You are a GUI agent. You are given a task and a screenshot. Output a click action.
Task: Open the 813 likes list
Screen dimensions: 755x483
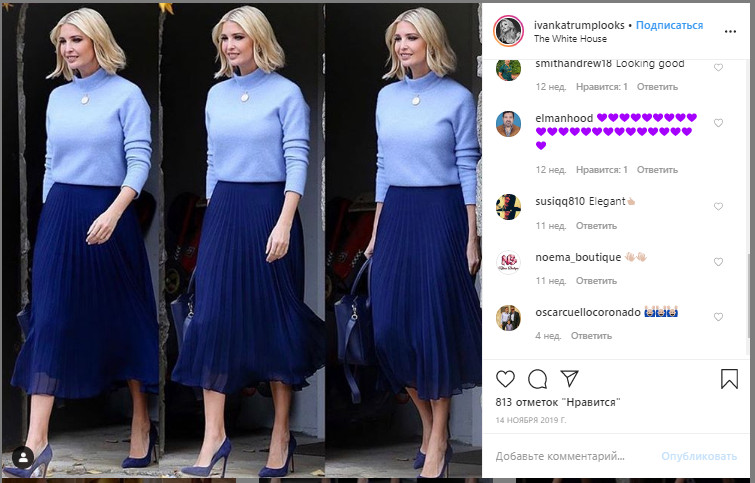[558, 403]
